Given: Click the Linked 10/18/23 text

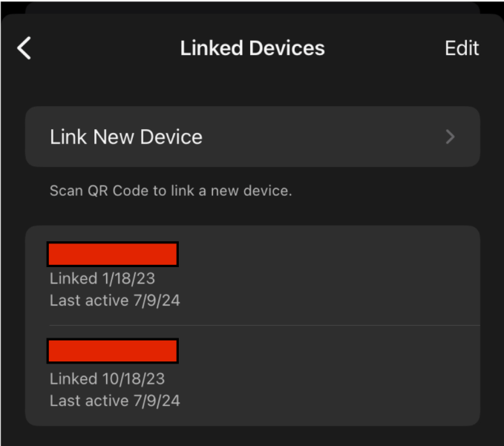Looking at the screenshot, I should click(107, 378).
